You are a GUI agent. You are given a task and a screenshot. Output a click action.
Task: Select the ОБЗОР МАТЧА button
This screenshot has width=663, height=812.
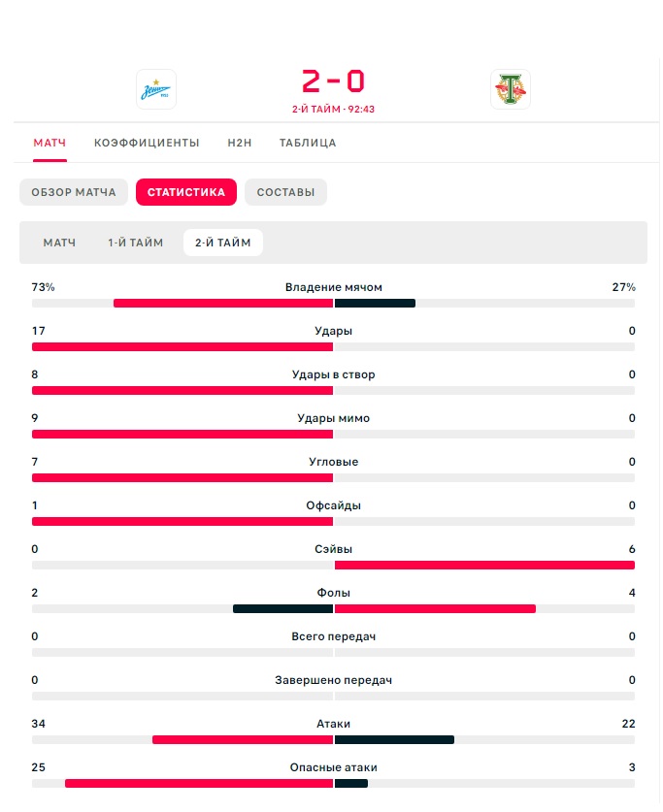(74, 192)
